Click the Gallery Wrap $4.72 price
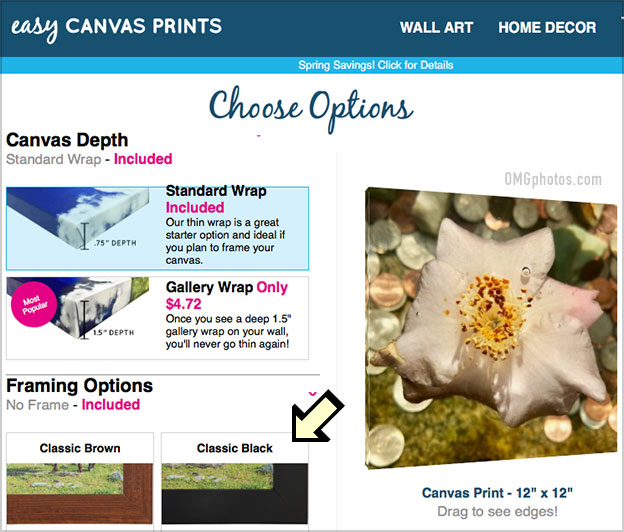The image size is (624, 532). tap(183, 304)
